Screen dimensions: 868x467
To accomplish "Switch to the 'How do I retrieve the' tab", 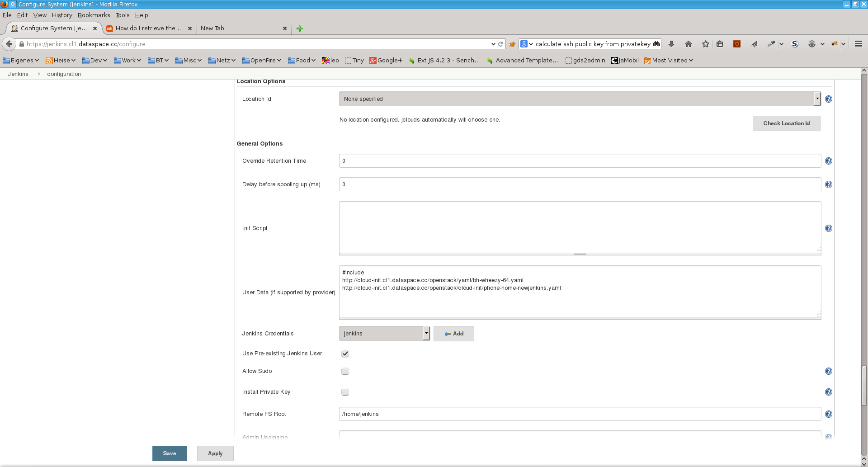I will (149, 28).
